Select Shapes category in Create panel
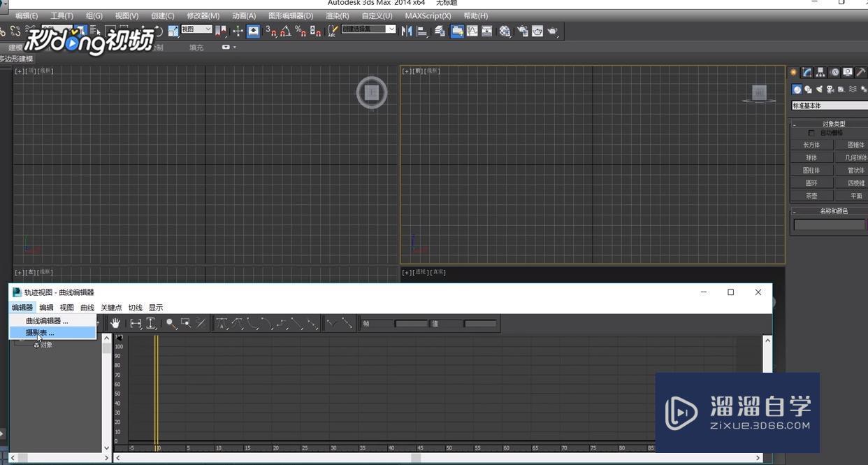This screenshot has height=465, width=868. 808,90
